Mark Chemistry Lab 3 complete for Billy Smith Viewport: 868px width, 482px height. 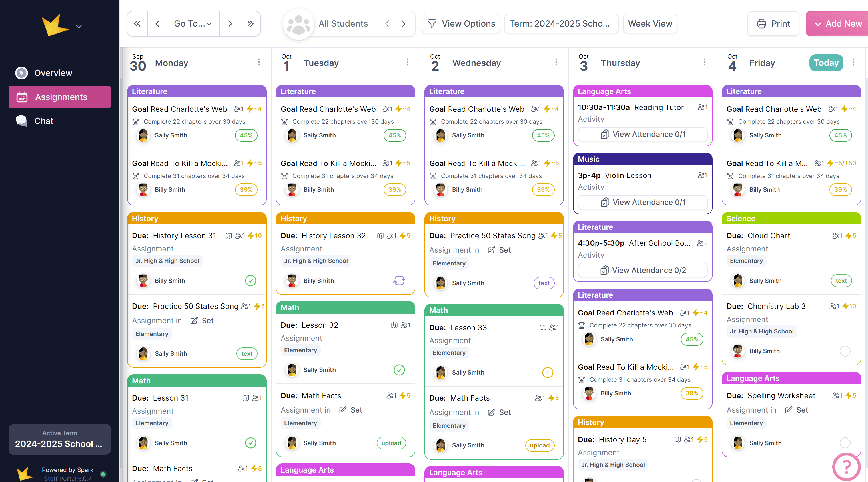pos(845,351)
